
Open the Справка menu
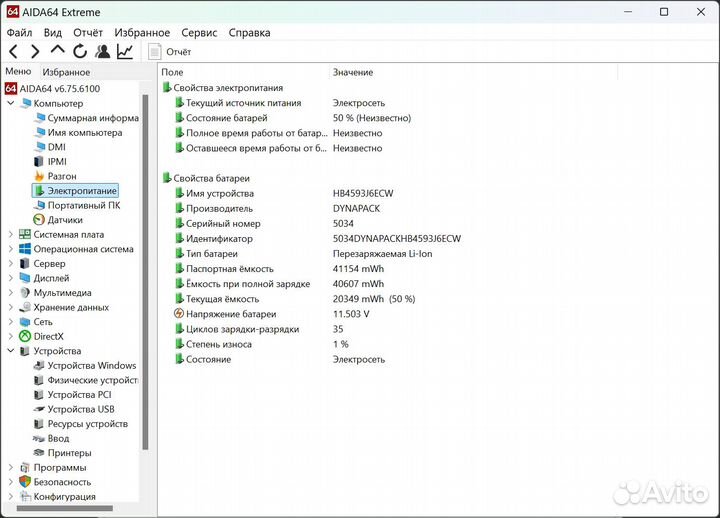tap(249, 33)
